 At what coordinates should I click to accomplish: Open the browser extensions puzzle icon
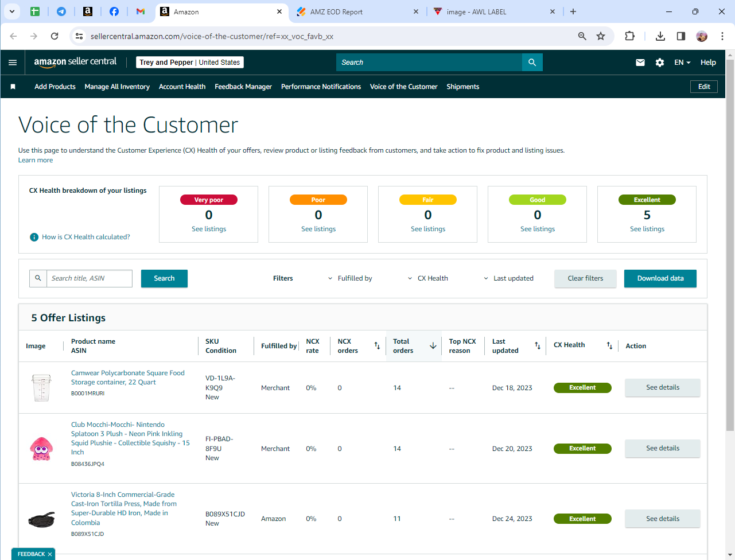click(x=629, y=36)
